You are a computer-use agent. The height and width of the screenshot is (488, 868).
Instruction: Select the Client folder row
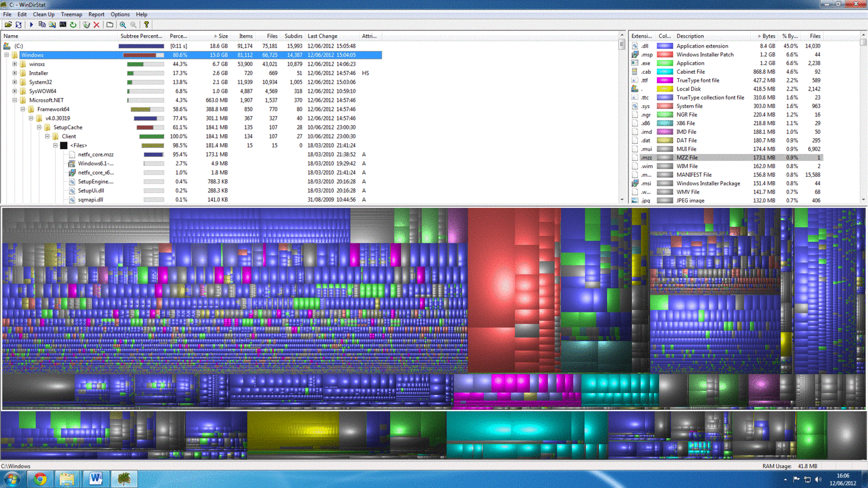191,137
